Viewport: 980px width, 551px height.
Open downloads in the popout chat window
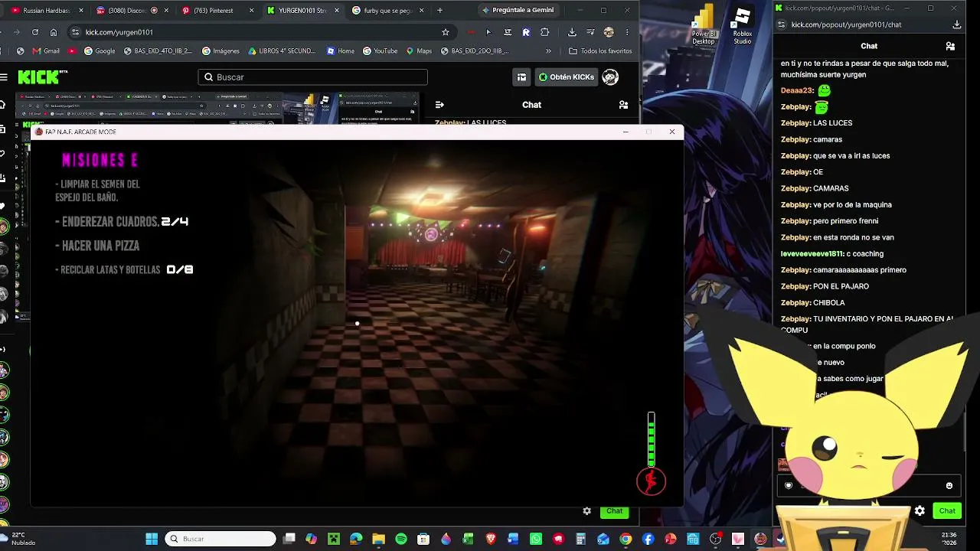957,24
